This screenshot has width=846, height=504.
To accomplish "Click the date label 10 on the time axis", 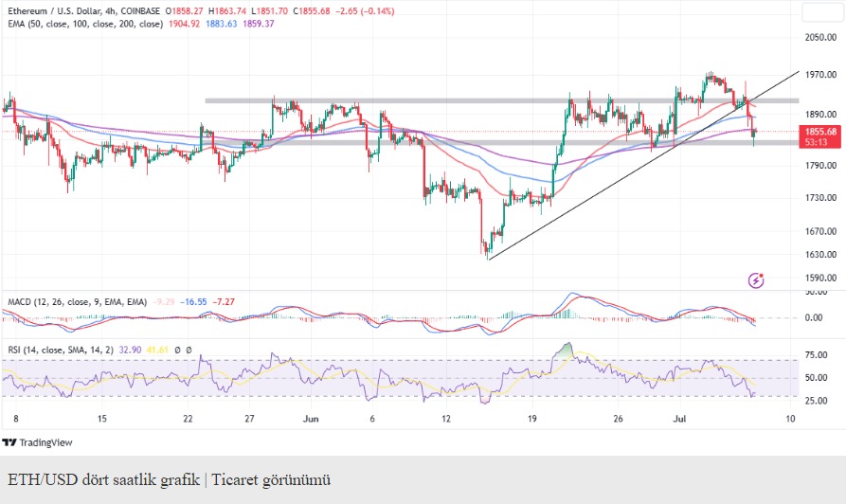I will point(790,419).
